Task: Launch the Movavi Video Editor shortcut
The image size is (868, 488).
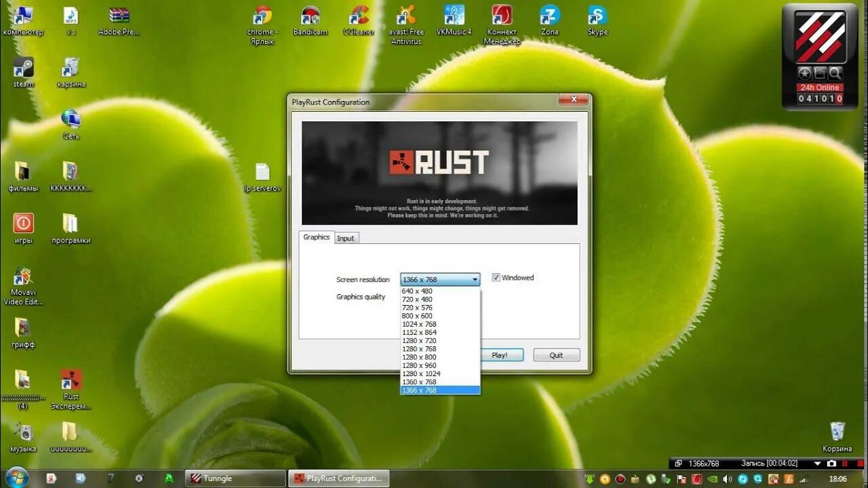Action: point(23,286)
